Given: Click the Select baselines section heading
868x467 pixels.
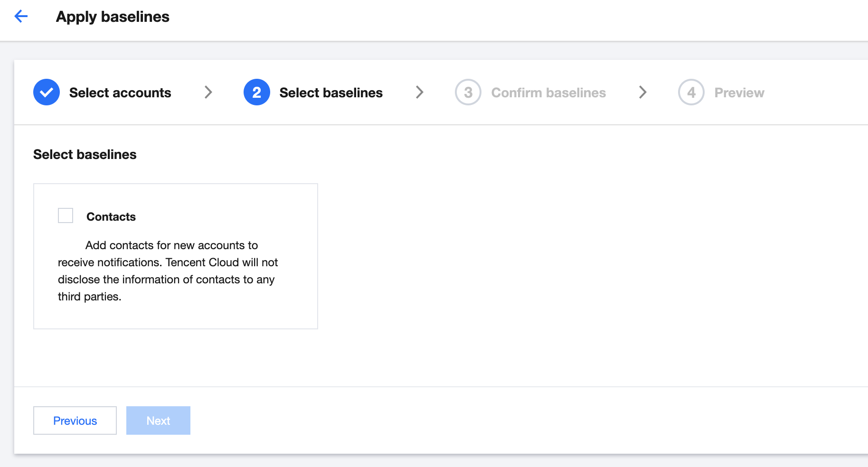Looking at the screenshot, I should [x=85, y=154].
